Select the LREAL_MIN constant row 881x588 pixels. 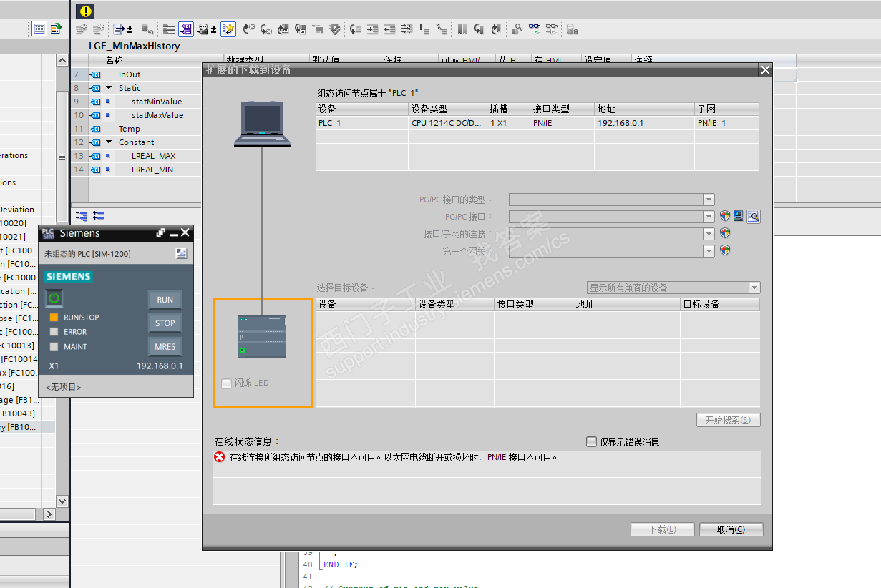(137, 170)
